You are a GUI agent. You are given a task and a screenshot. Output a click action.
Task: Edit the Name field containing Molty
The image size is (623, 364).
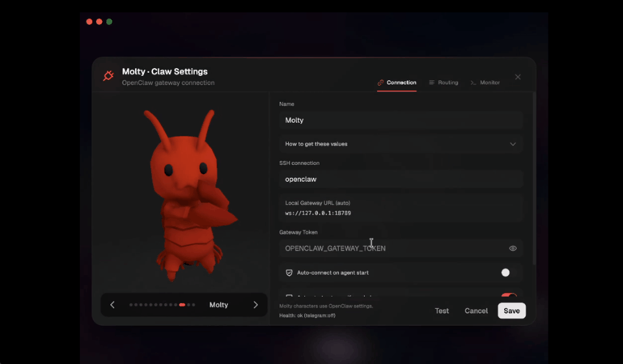[x=400, y=120]
